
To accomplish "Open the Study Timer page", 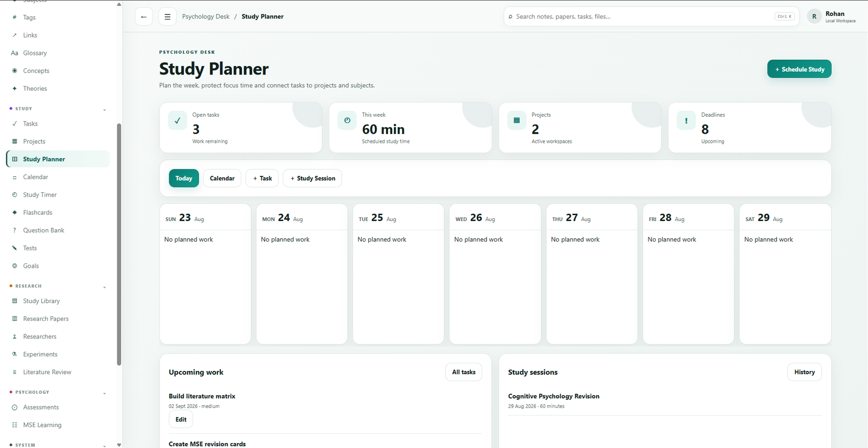I will (58, 195).
